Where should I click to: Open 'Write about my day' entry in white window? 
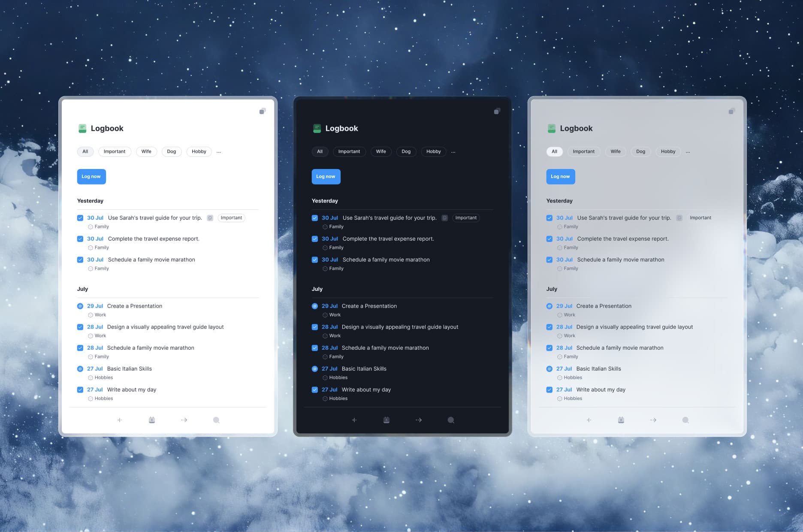click(132, 390)
